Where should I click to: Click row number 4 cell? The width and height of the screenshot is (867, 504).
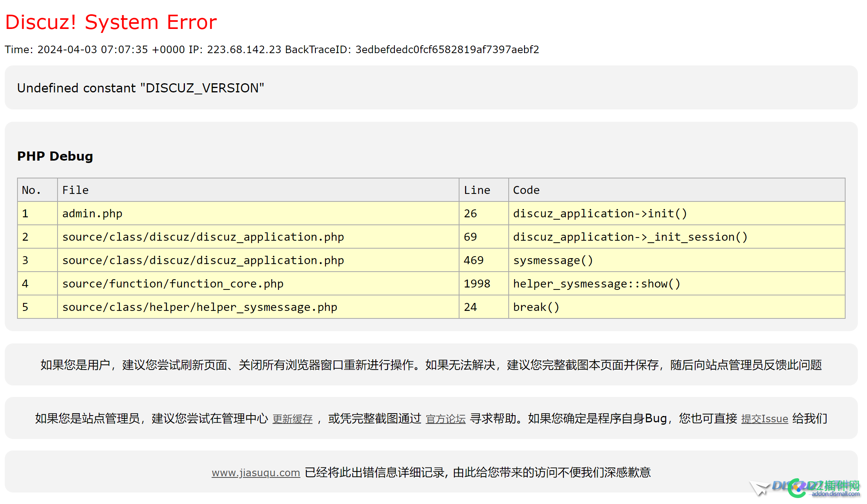pos(38,284)
